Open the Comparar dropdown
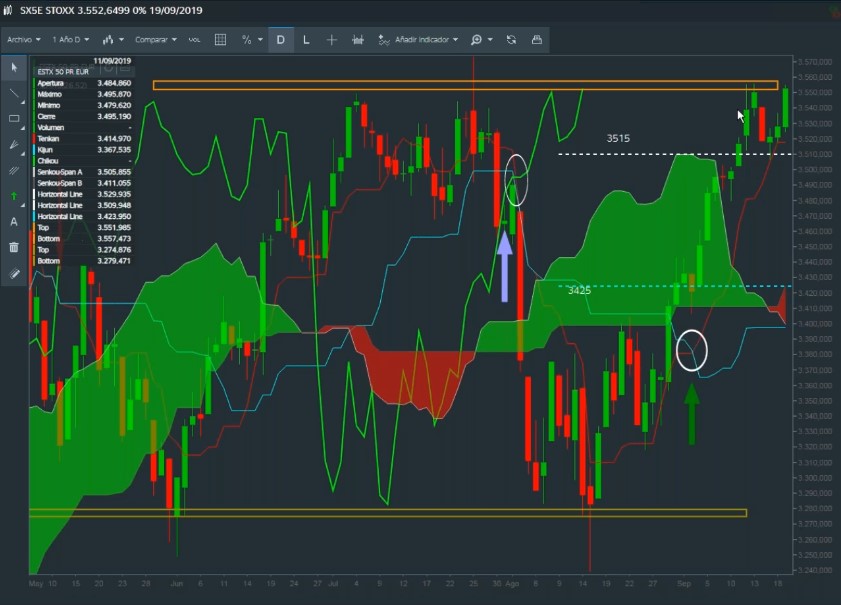Screen dimensions: 841x605 [156, 40]
